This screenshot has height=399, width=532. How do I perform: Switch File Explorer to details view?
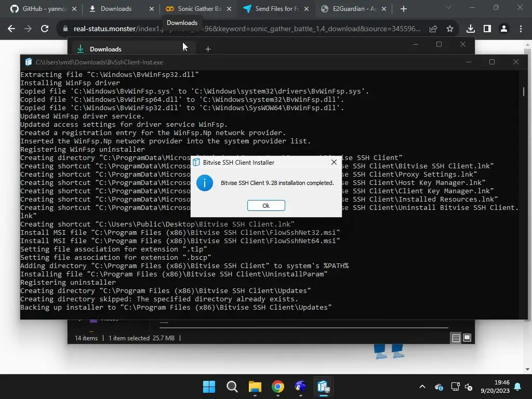click(x=456, y=338)
